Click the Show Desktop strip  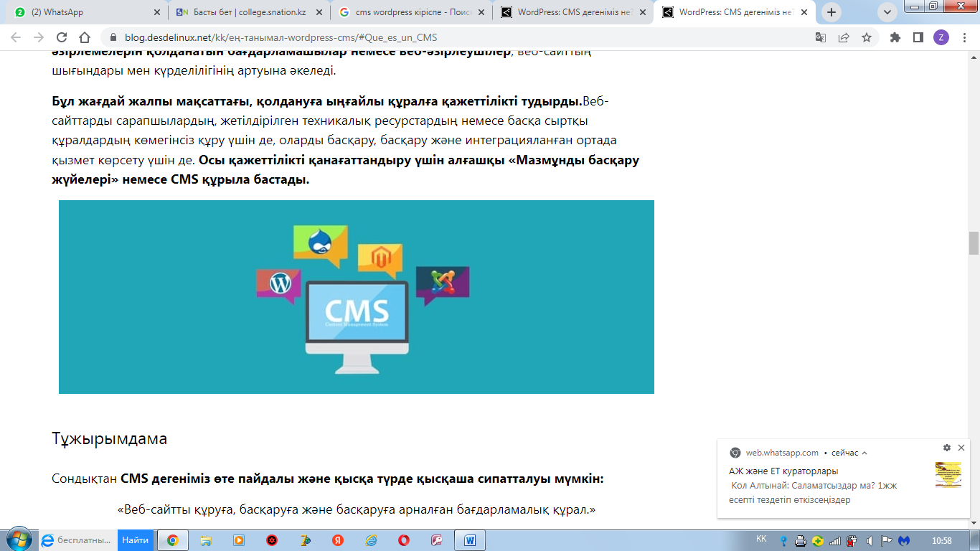click(x=975, y=540)
